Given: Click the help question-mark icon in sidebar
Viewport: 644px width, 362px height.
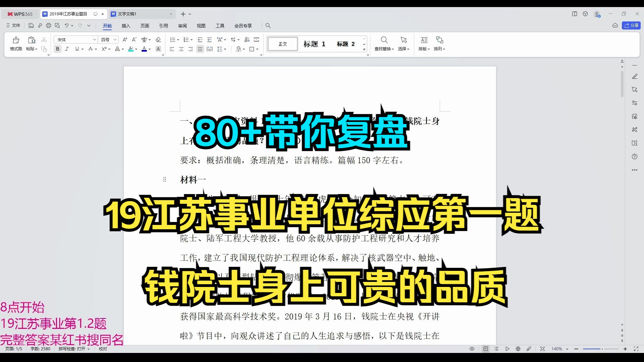Looking at the screenshot, I should (x=635, y=157).
